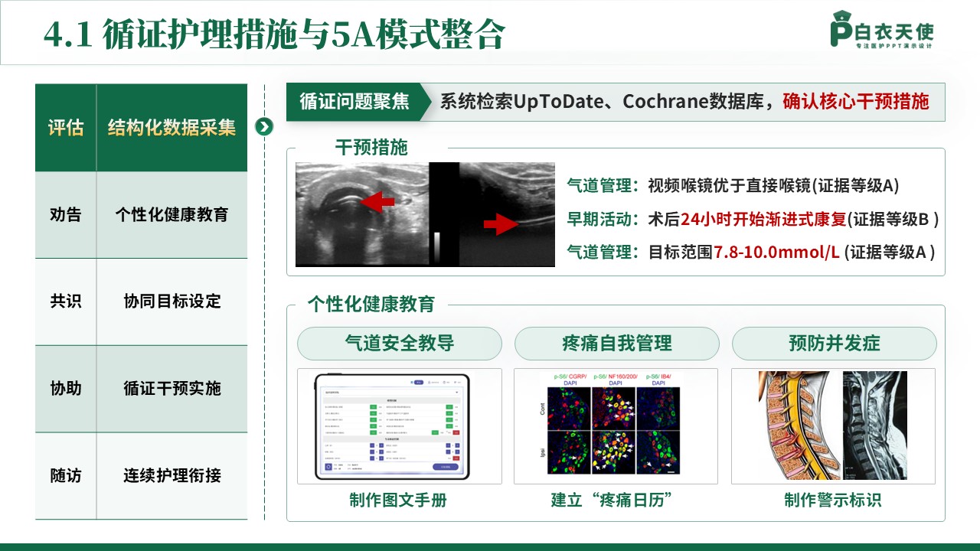Click the caption 制作警示标识
The width and height of the screenshot is (980, 551).
pos(833,500)
